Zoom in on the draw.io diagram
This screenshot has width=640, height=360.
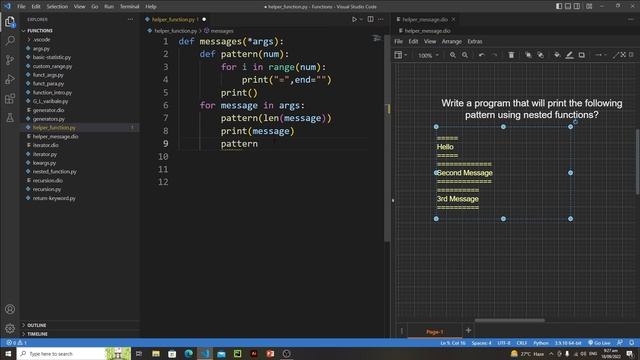[453, 55]
